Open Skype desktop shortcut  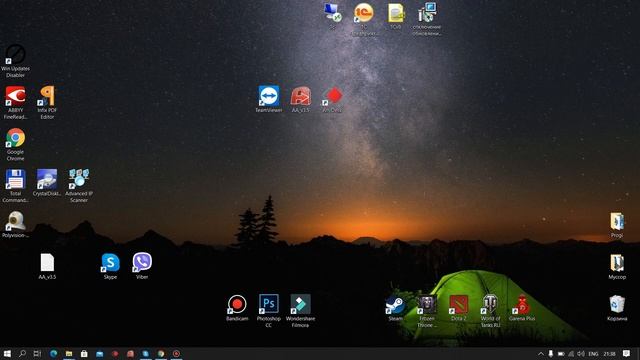(110, 266)
